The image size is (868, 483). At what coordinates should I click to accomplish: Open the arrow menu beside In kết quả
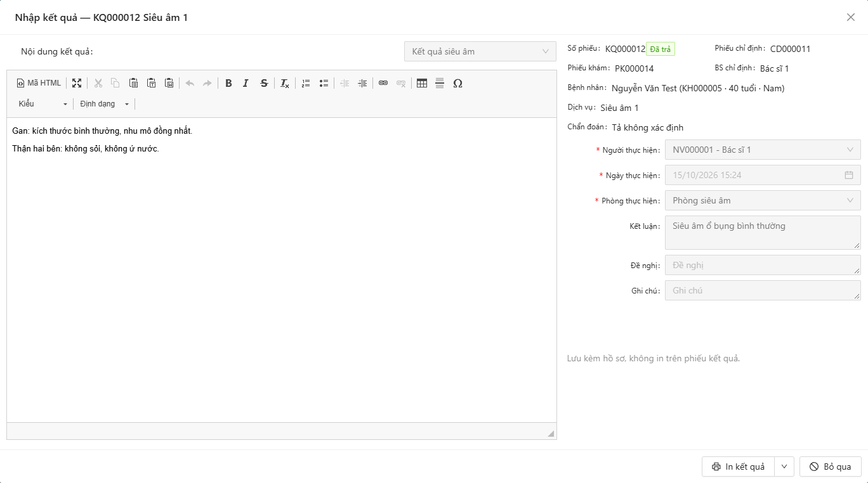click(x=784, y=467)
